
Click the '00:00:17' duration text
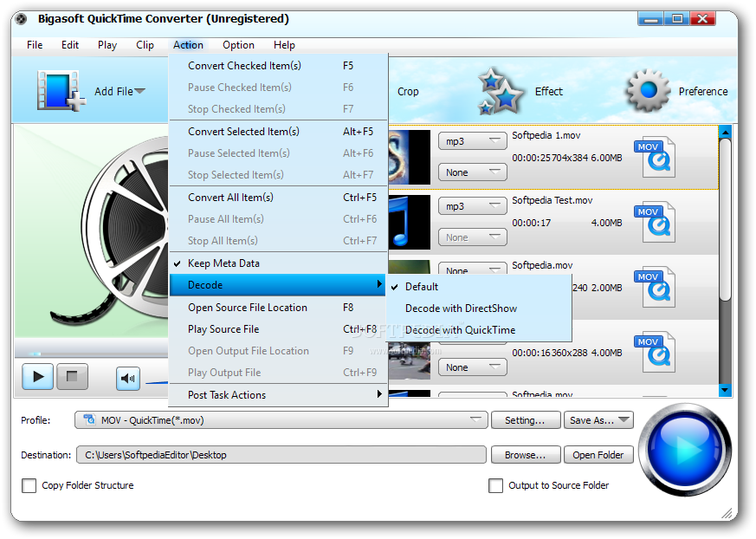click(532, 223)
